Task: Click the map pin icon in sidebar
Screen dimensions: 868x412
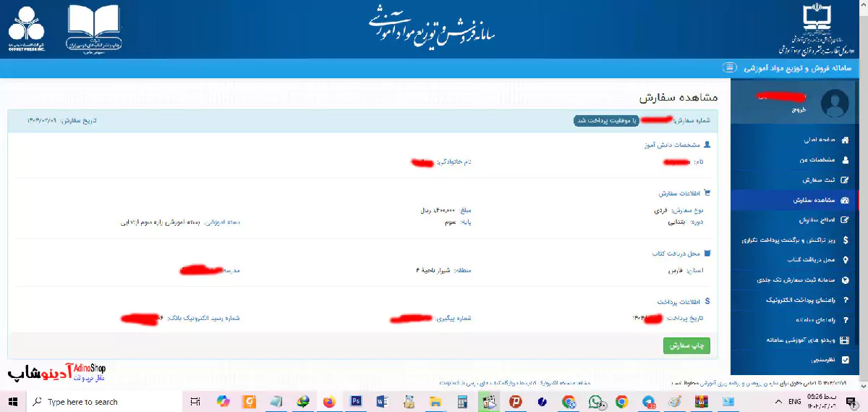Action: click(x=846, y=258)
